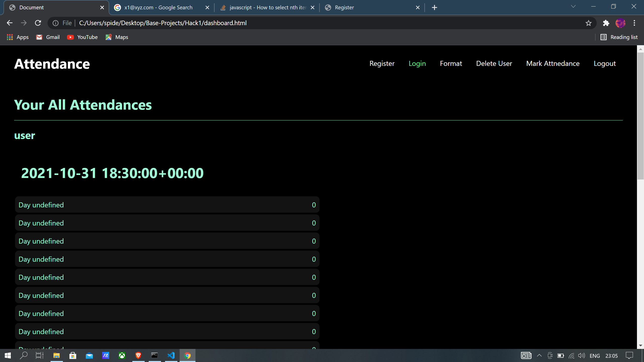Click the page scrollbar up arrow
The width and height of the screenshot is (644, 362).
(x=640, y=49)
